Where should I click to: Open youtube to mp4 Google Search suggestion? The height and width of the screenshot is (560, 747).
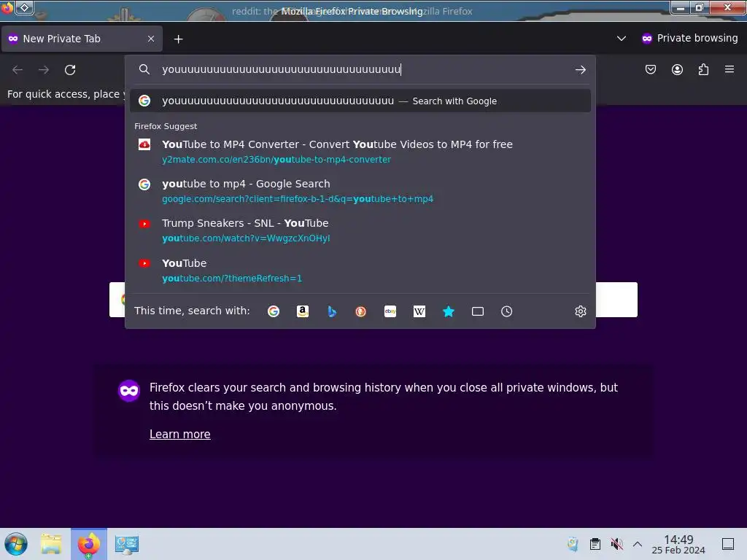[360, 191]
